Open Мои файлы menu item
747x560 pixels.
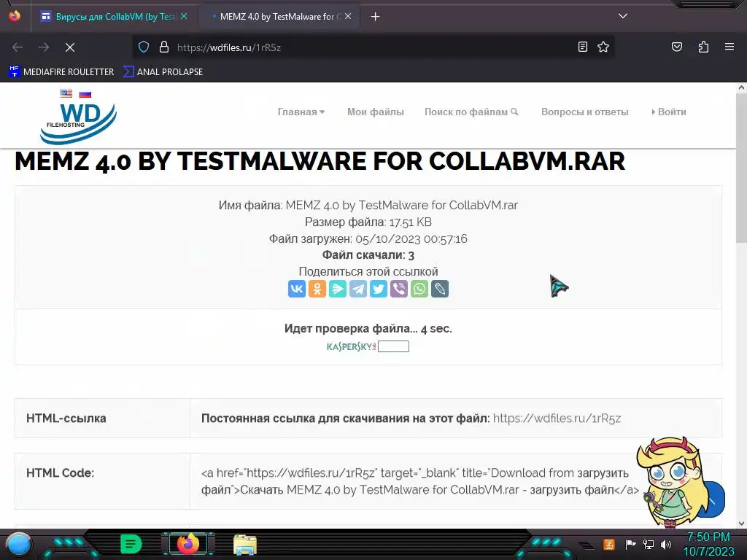tap(376, 112)
